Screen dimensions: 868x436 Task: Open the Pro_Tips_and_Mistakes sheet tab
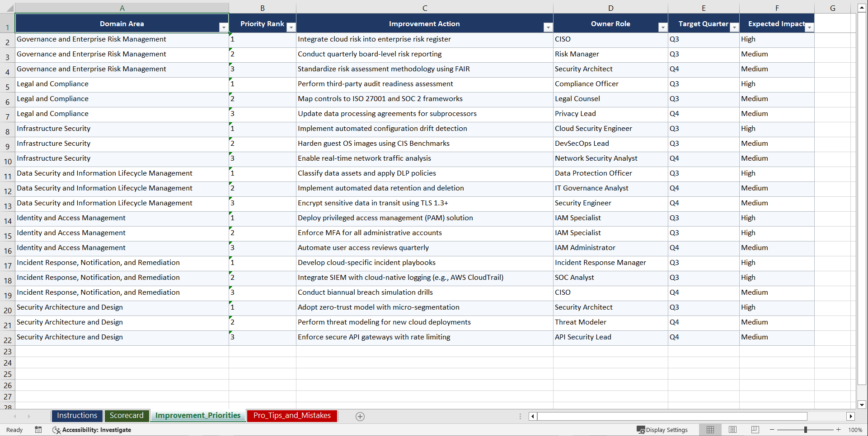pyautogui.click(x=291, y=416)
